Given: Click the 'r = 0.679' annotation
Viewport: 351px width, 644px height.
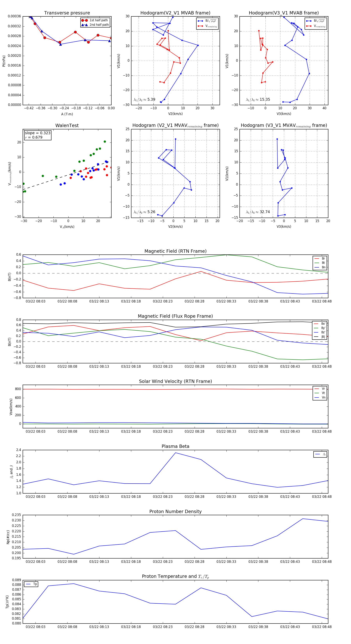Looking at the screenshot, I should pos(34,137).
